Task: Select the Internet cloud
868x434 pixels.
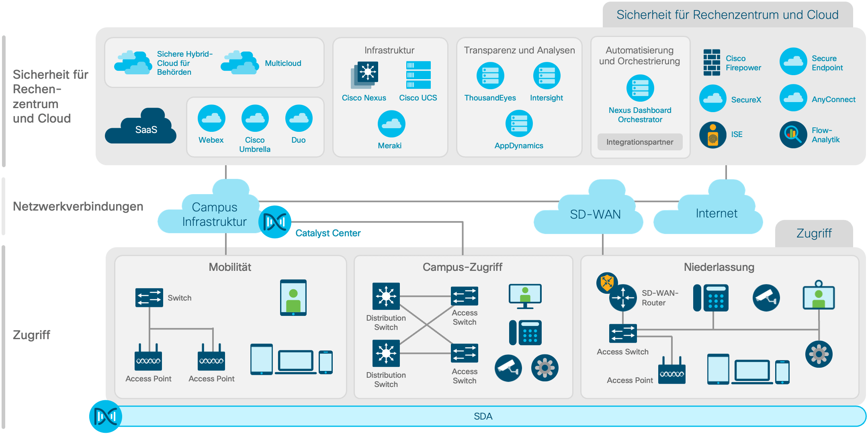Action: click(708, 207)
